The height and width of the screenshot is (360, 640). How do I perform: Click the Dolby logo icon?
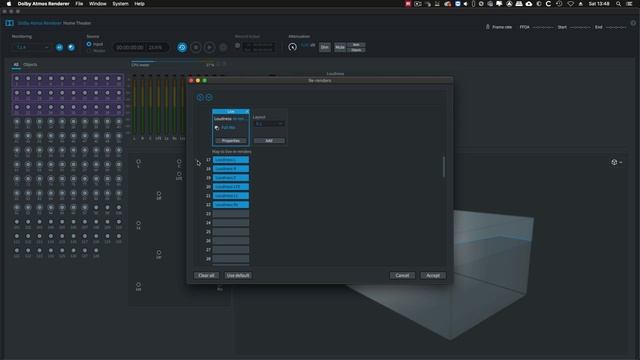coord(9,23)
